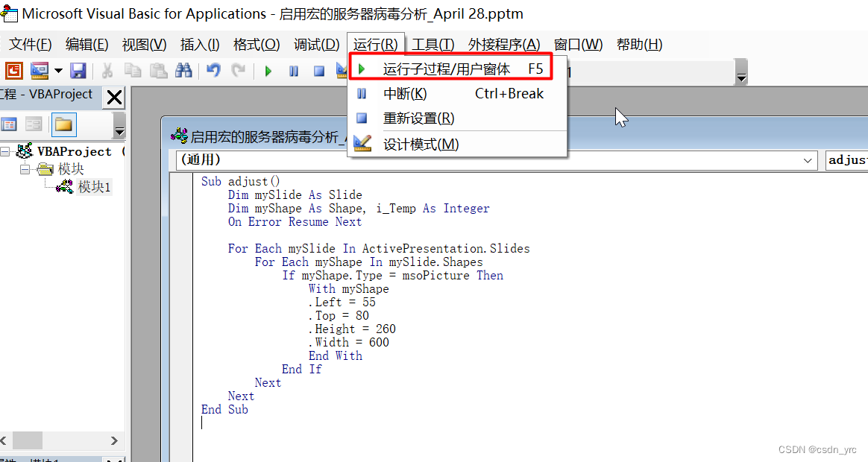Stop with the toolbar Reset square icon
This screenshot has width=868, height=462.
point(319,71)
